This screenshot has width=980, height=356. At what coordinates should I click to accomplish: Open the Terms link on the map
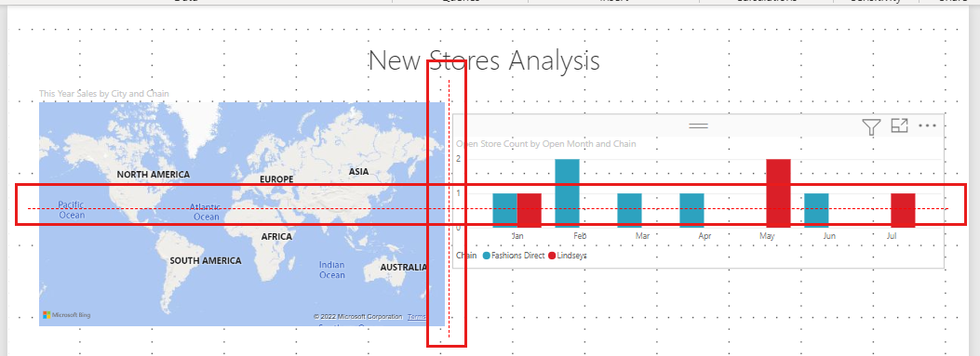416,317
